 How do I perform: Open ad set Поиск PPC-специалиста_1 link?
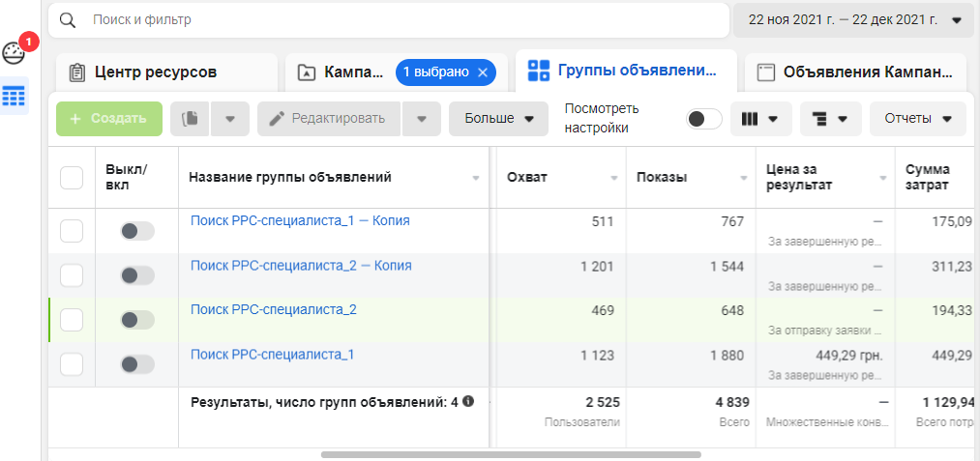click(x=273, y=355)
